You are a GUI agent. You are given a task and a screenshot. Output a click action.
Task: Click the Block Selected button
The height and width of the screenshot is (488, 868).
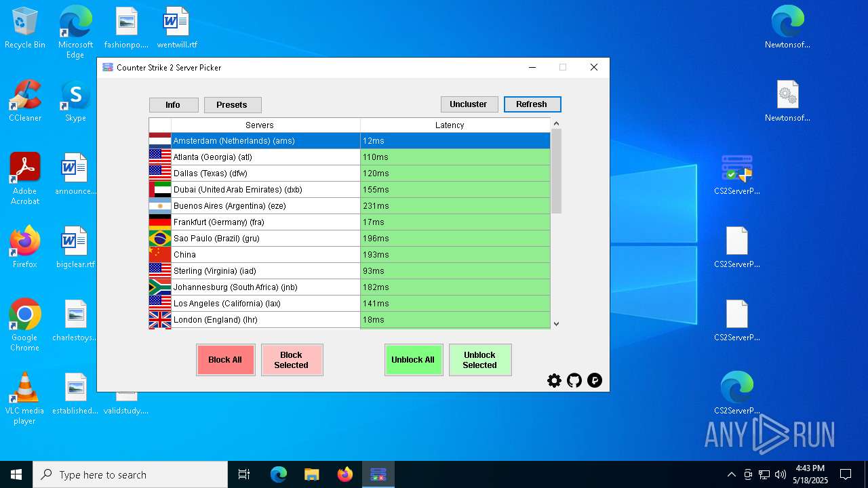292,360
